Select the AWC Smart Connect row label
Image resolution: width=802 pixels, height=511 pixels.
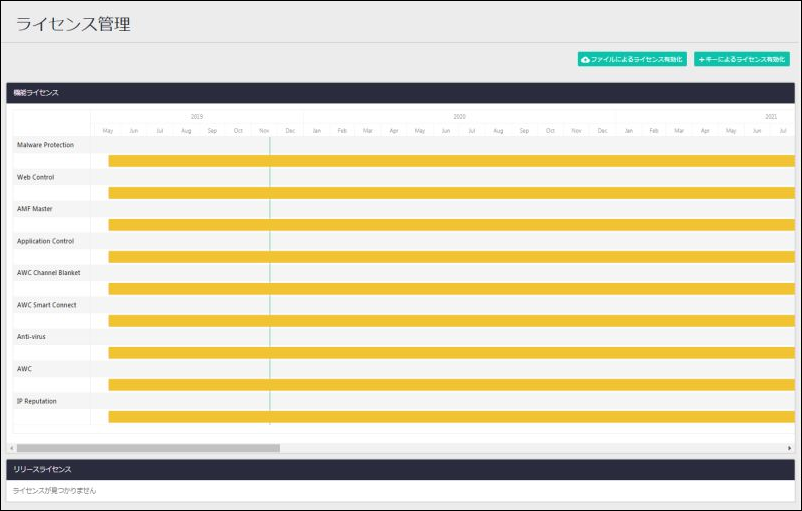coord(47,305)
